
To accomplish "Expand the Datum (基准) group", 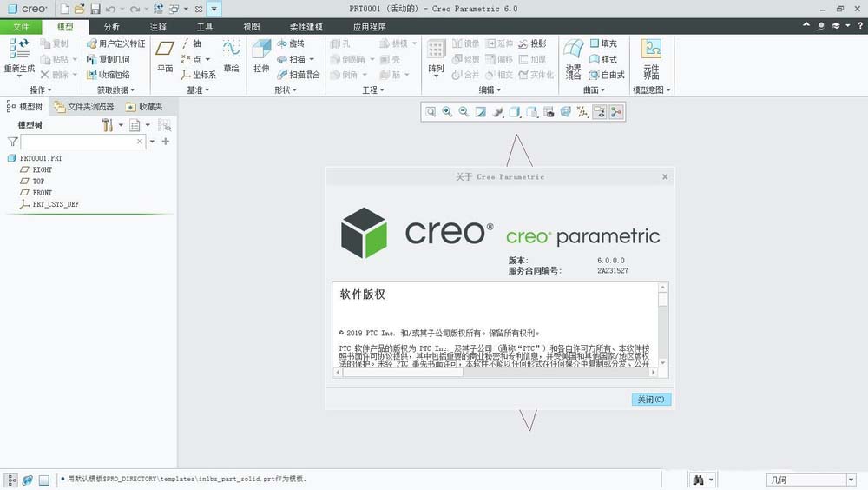I will [x=198, y=89].
